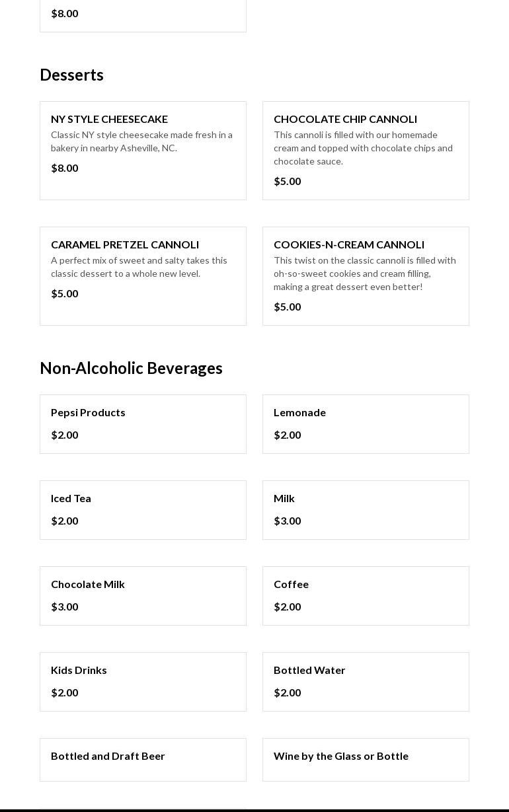509x812 pixels.
Task: Select the Chocolate Milk card
Action: 143,596
